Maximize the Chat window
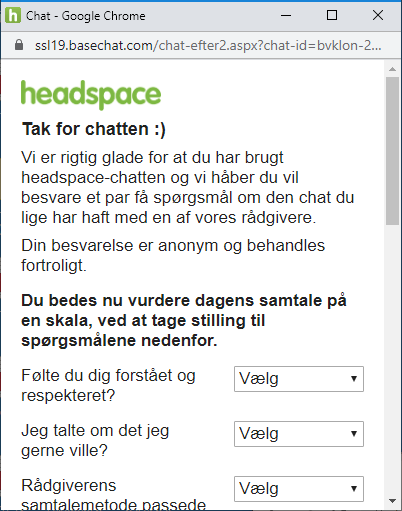Image resolution: width=402 pixels, height=511 pixels. (x=332, y=15)
